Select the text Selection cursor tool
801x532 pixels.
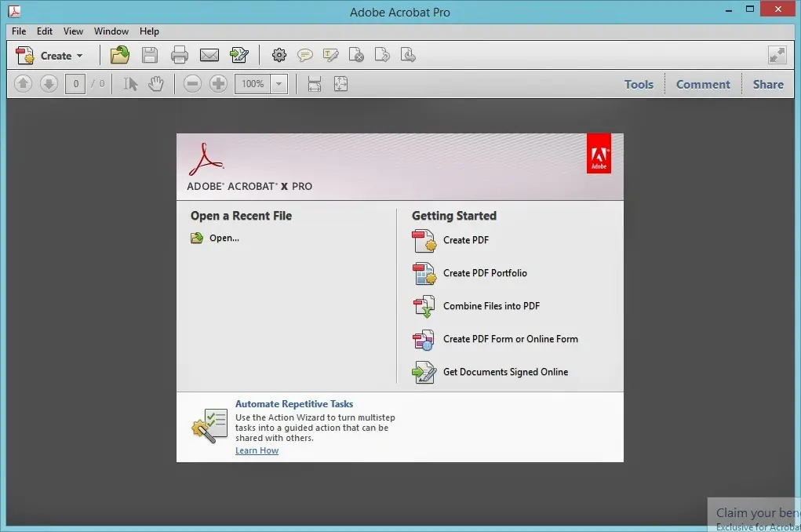point(130,84)
